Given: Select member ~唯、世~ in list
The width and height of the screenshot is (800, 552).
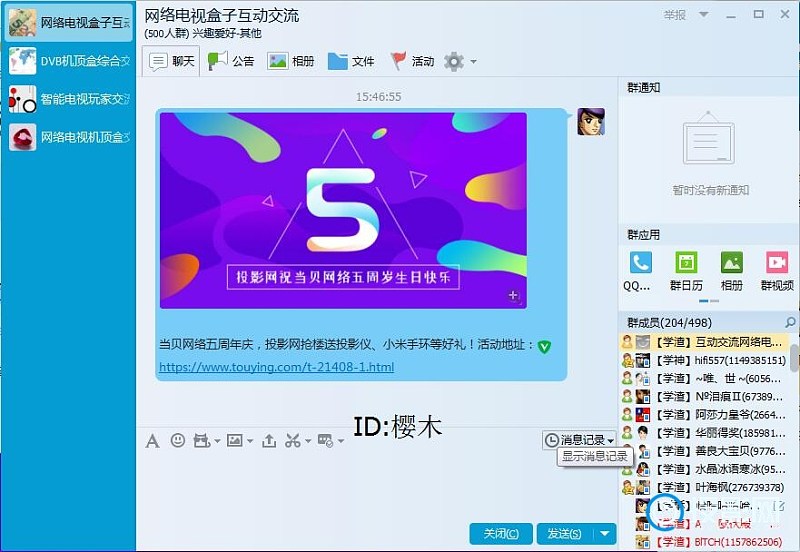Looking at the screenshot, I should click(704, 379).
